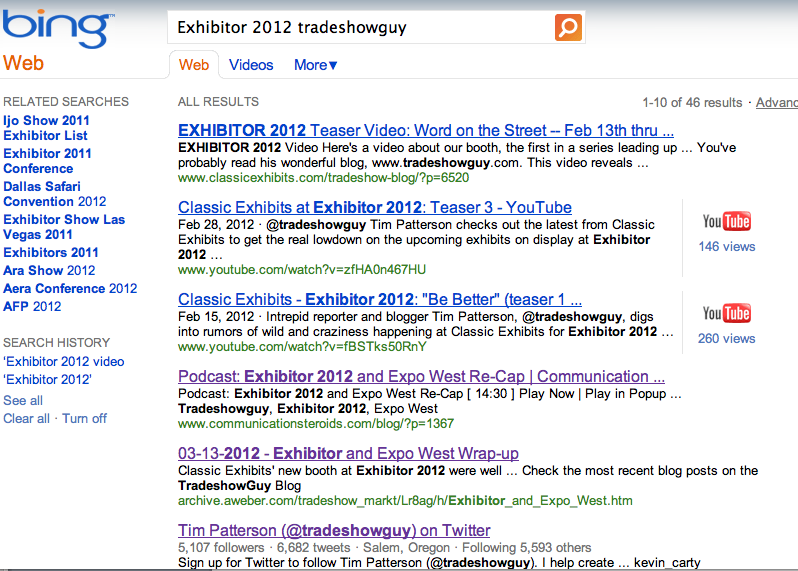Viewport: 798px width, 571px height.
Task: Click the youtube.com watch?v=zfHA0n467HU URL
Action: pos(302,269)
